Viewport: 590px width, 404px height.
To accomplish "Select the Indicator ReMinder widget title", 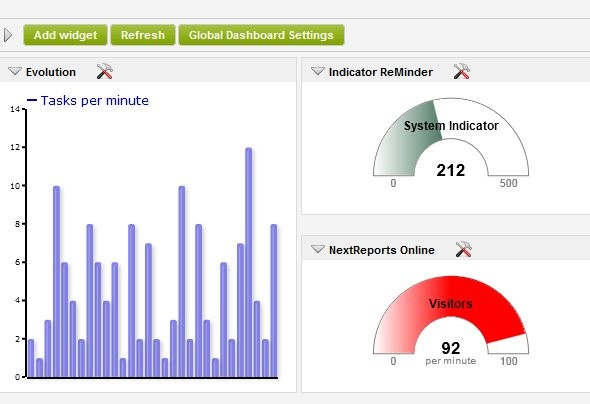I will tap(381, 72).
